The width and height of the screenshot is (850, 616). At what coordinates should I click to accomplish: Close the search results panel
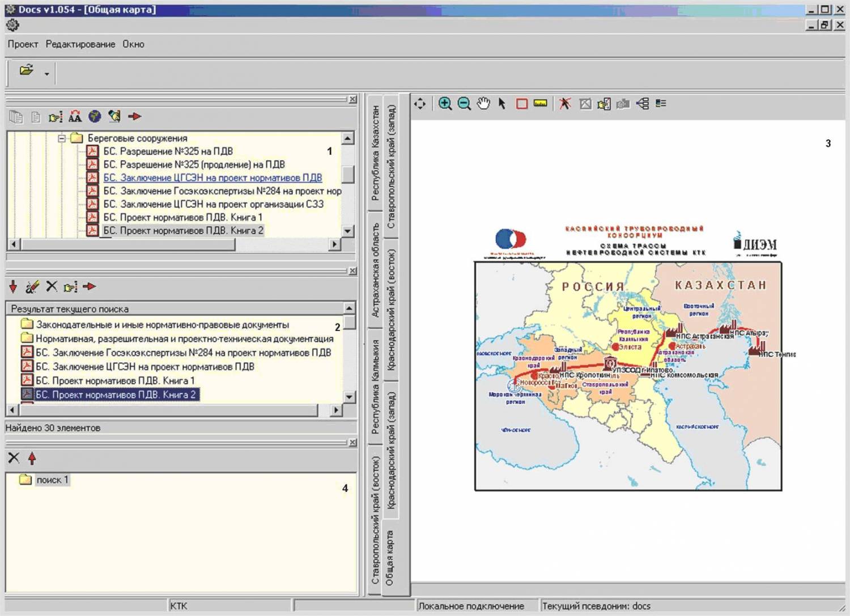click(352, 271)
